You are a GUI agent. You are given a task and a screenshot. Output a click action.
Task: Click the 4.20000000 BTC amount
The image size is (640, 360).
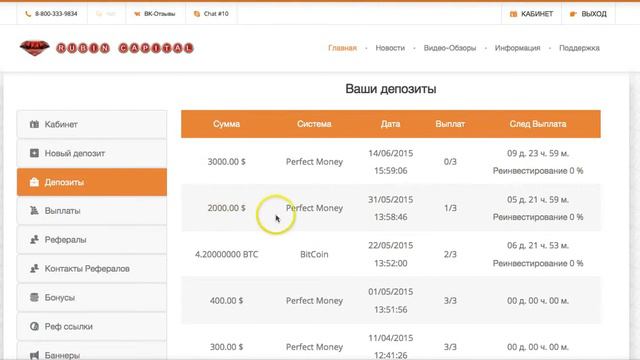pyautogui.click(x=227, y=254)
